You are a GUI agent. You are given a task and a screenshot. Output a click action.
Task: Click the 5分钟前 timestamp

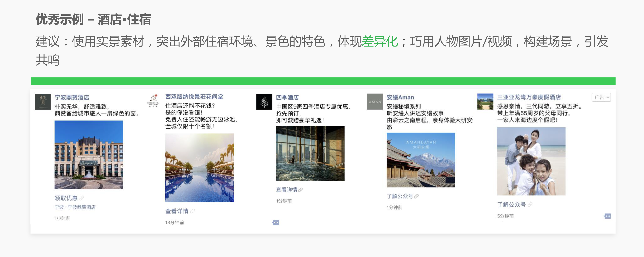505,216
